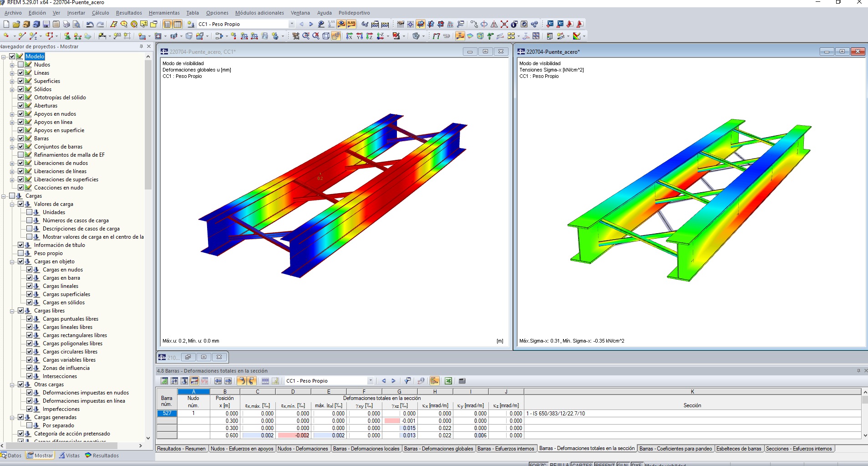Insert a new node icon
Screen dimensions: 868x466
(6, 36)
